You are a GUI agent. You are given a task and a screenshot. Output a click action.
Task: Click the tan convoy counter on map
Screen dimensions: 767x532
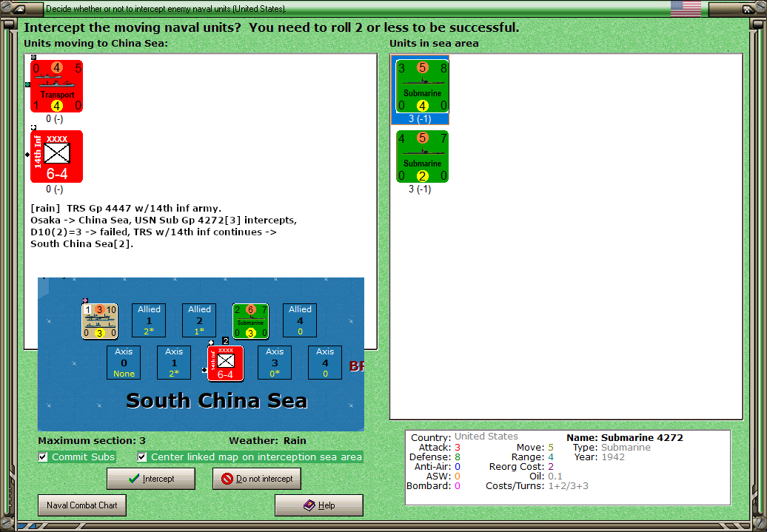pos(99,321)
